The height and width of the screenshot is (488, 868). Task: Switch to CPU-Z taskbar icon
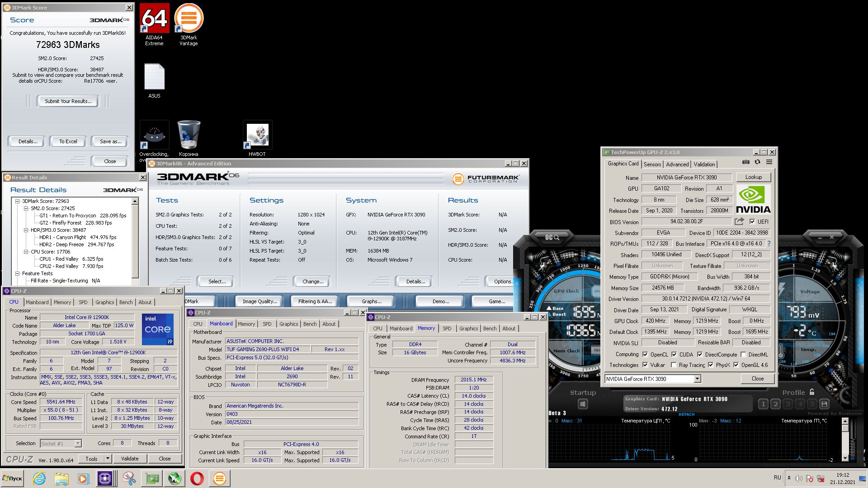point(105,479)
